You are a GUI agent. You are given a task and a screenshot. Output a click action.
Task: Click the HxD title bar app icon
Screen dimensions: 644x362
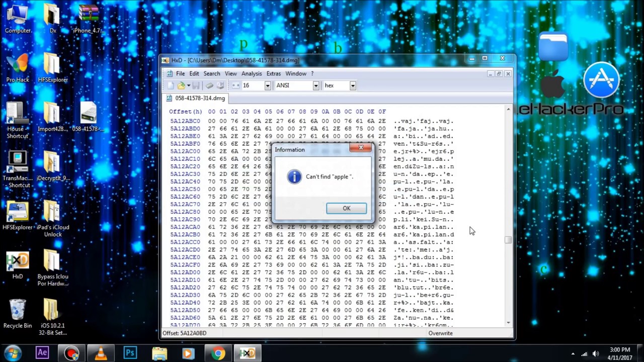point(166,60)
